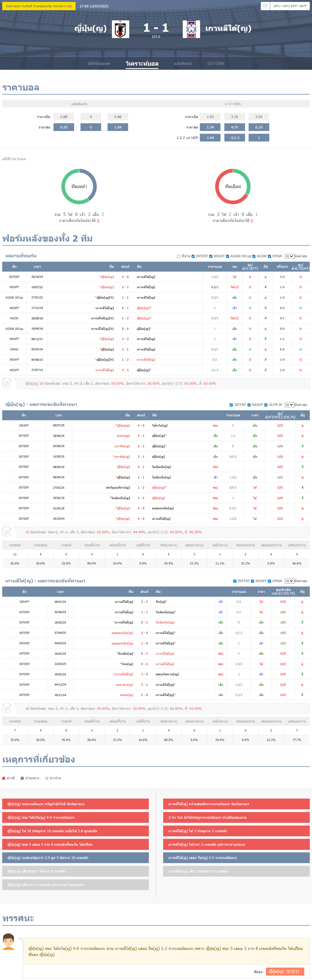Select the 'วิเคราะห์บอล' analysis tab
Screen dimensions: 312x980
142,63
